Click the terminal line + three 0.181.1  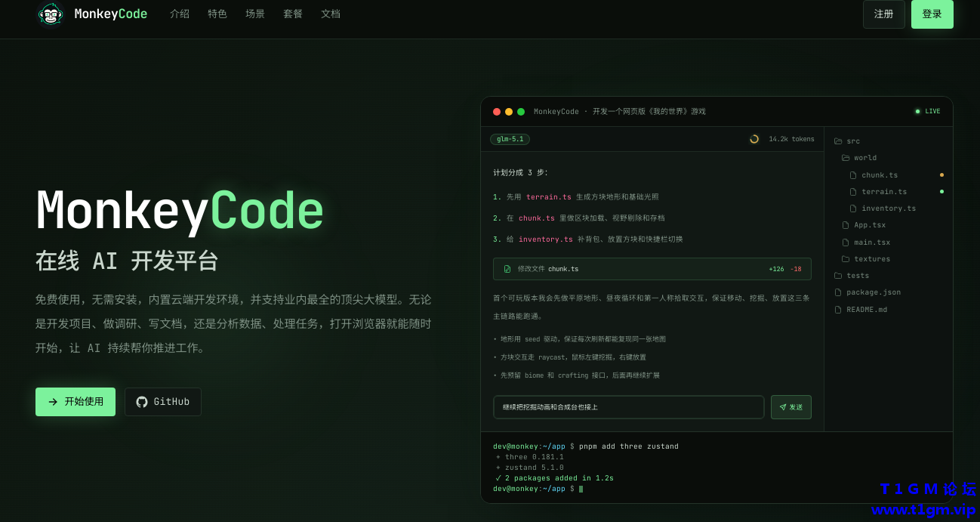[x=530, y=457]
